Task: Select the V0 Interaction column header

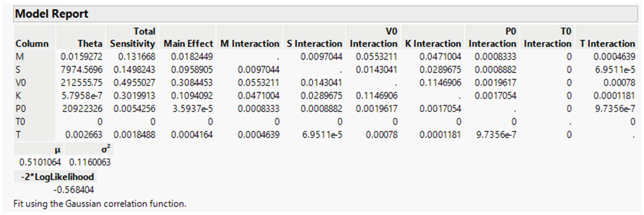Action: tap(373, 37)
